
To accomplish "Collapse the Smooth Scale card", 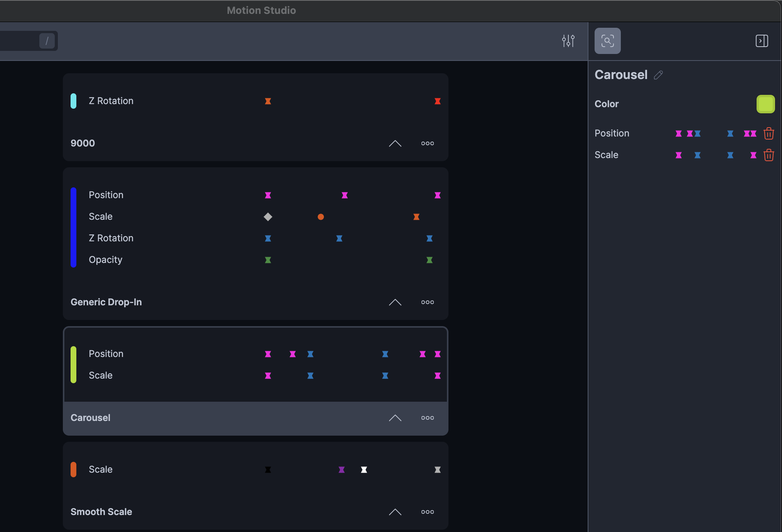I will [x=395, y=512].
